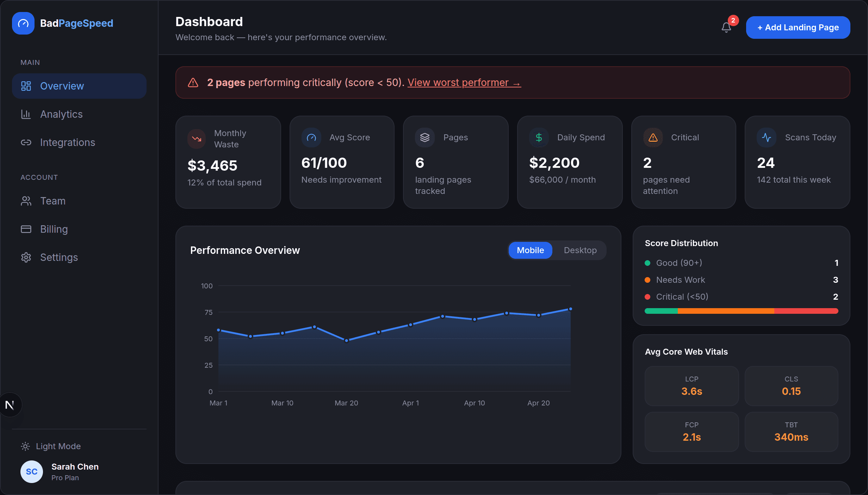This screenshot has width=868, height=495.
Task: Click the Billing credit card icon
Action: 26,229
